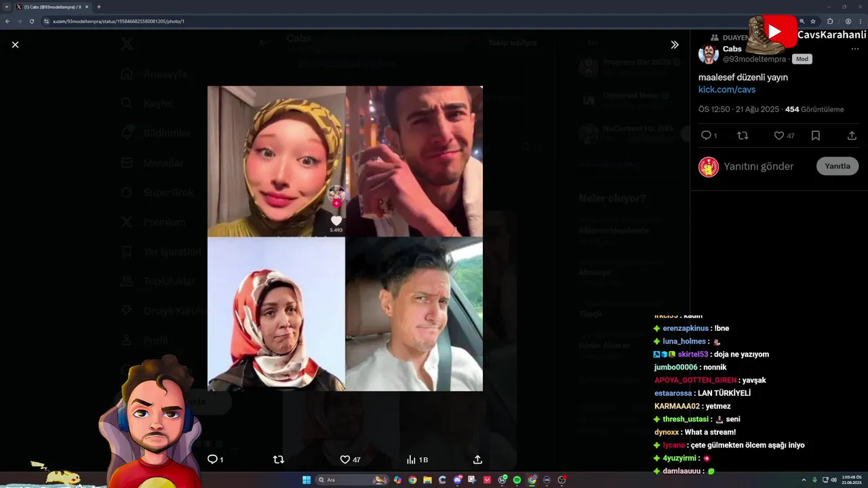Click chat username APOYA_GOTTEN_GIREN
Image resolution: width=868 pixels, height=488 pixels.
click(x=696, y=380)
